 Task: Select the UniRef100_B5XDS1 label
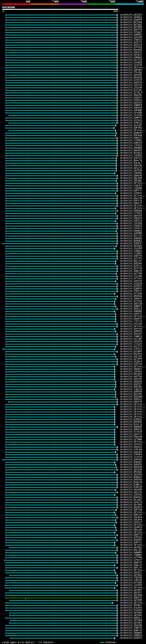point(131,354)
